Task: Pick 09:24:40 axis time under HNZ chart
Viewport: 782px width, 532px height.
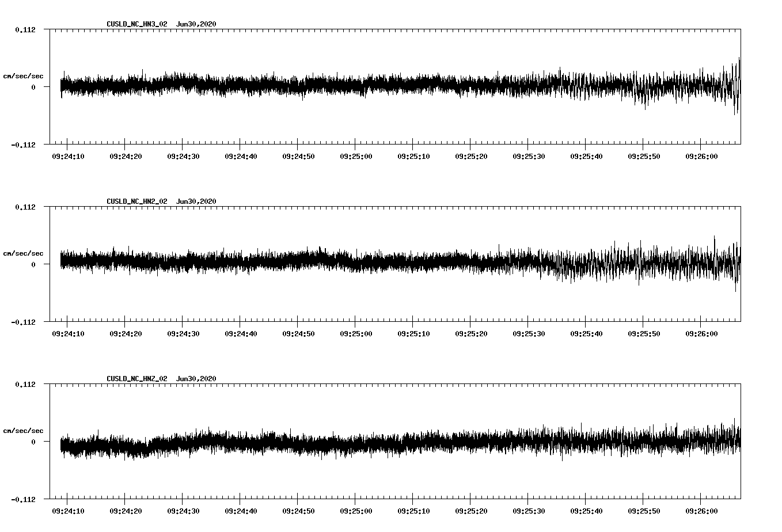Action: 241,511
